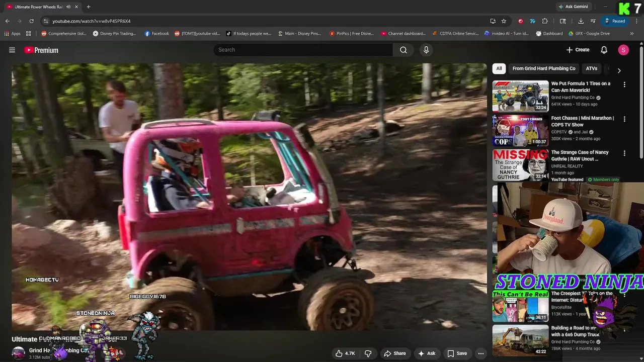Image resolution: width=644 pixels, height=362 pixels.
Task: Open the YouTube guide hamburger menu
Action: [x=12, y=50]
